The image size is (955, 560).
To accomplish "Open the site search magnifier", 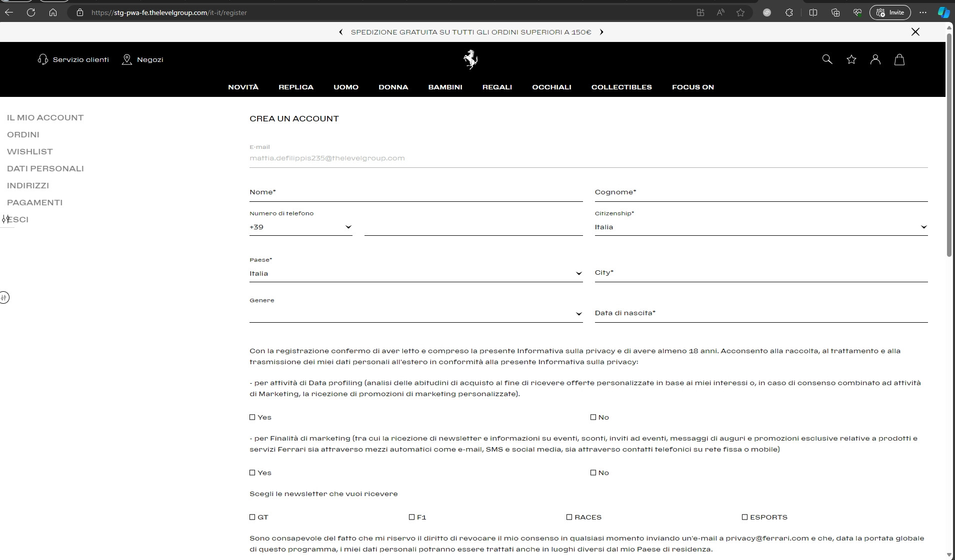I will [827, 59].
